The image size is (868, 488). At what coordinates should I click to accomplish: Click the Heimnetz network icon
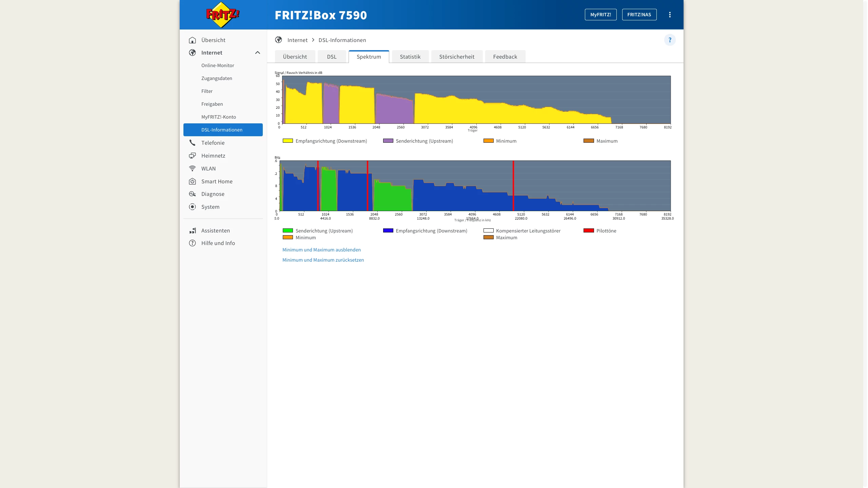(x=192, y=156)
